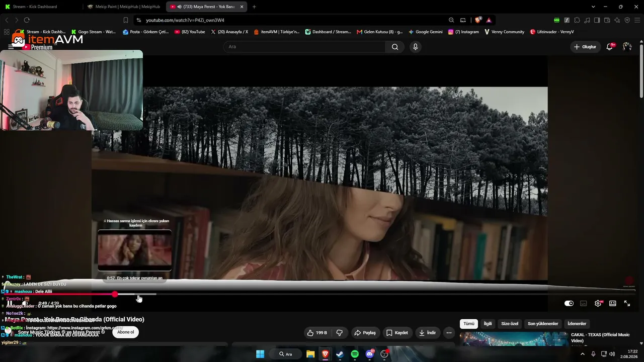Click the cast/install screen icon in address bar
644x362 pixels.
pos(463,20)
